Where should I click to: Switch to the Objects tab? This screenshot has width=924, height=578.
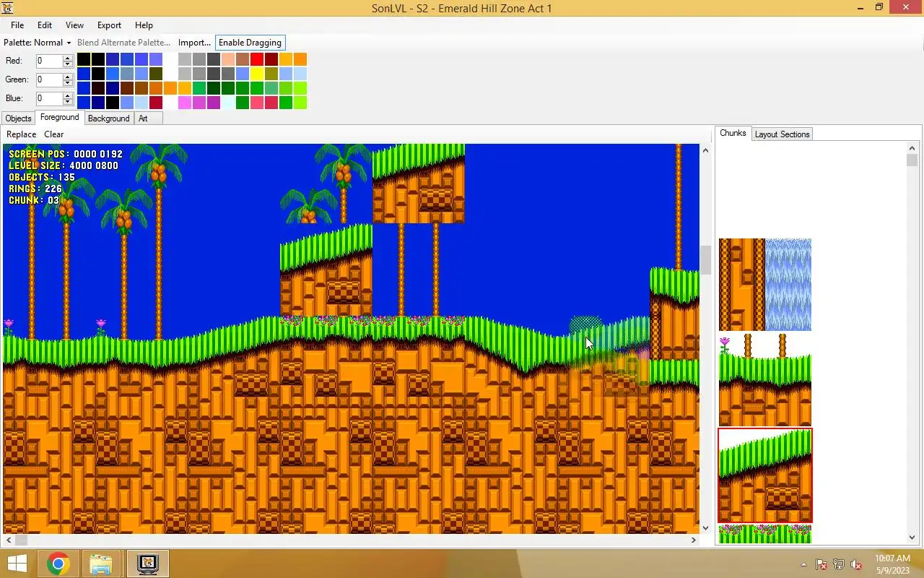click(x=18, y=118)
